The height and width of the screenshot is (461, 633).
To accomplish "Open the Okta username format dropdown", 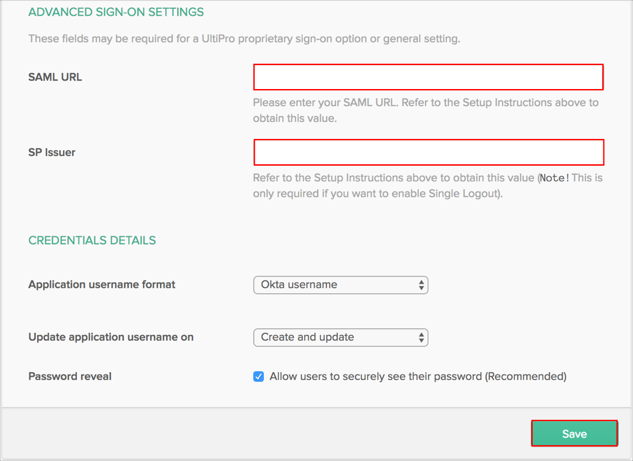I will pos(340,285).
